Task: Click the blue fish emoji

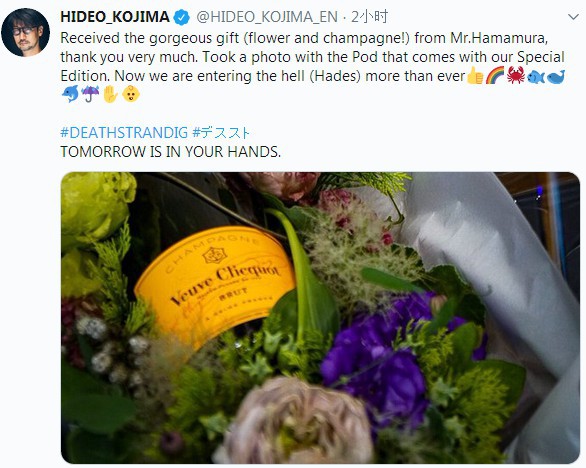Action: [536, 76]
